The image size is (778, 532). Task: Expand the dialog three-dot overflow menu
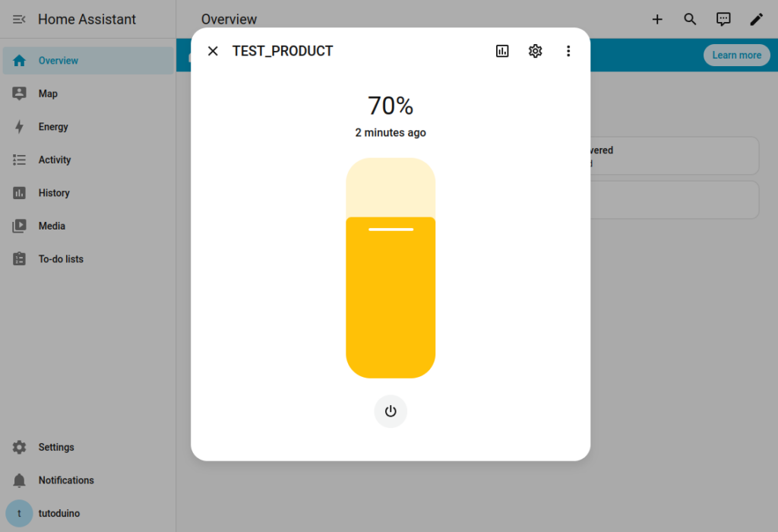(x=568, y=51)
